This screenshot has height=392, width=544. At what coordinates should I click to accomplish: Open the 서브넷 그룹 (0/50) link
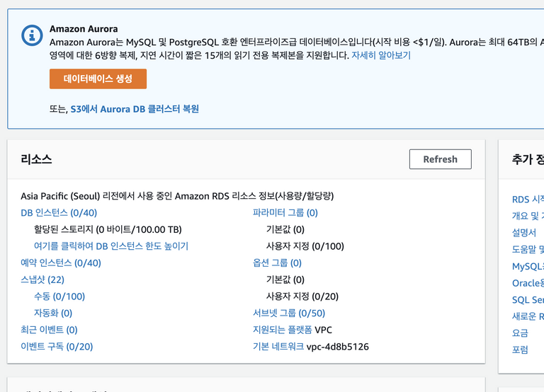point(289,313)
